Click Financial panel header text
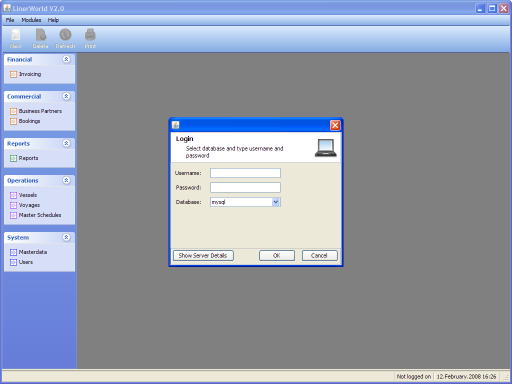 20,59
